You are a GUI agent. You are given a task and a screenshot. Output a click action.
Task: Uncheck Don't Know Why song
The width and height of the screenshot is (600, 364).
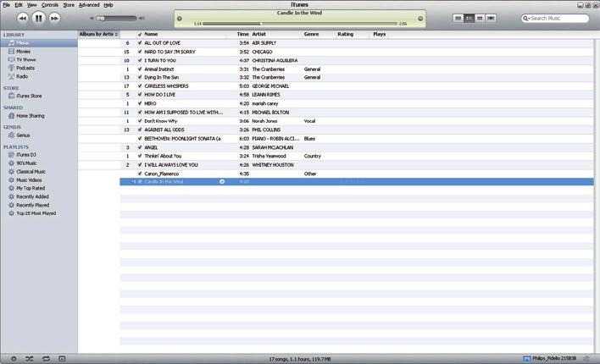point(140,121)
